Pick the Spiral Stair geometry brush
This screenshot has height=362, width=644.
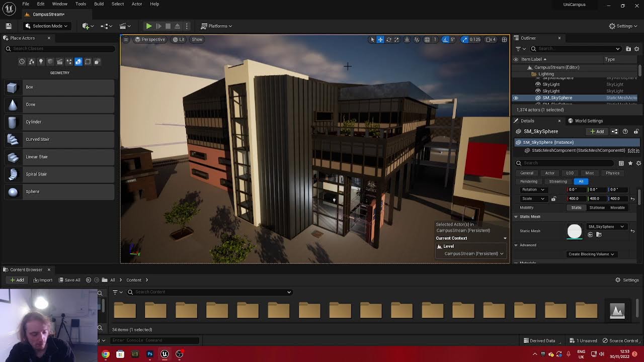point(59,174)
